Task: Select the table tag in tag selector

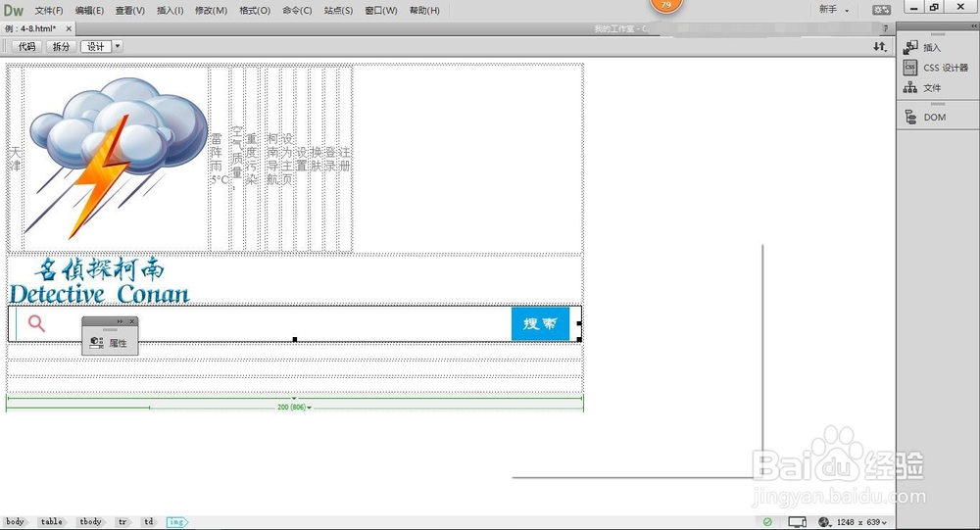Action: click(x=51, y=522)
